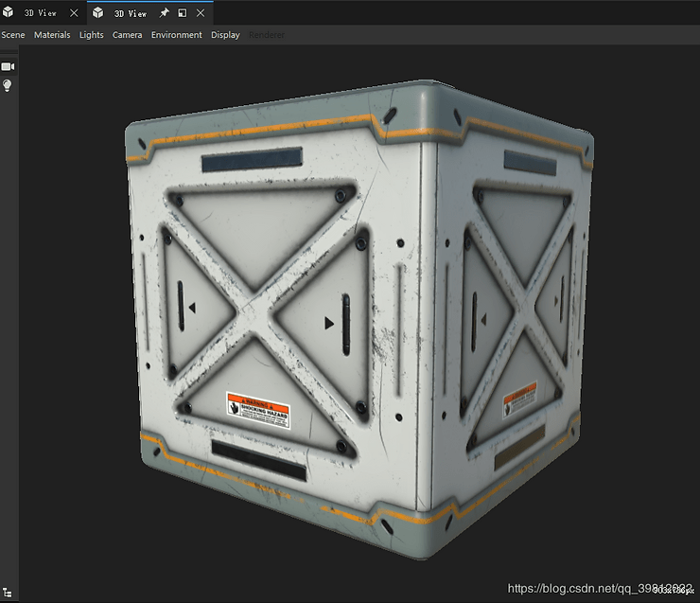Image resolution: width=700 pixels, height=603 pixels.
Task: Click the hierarchy icon in the bottom-left corner
Action: pos(8,592)
